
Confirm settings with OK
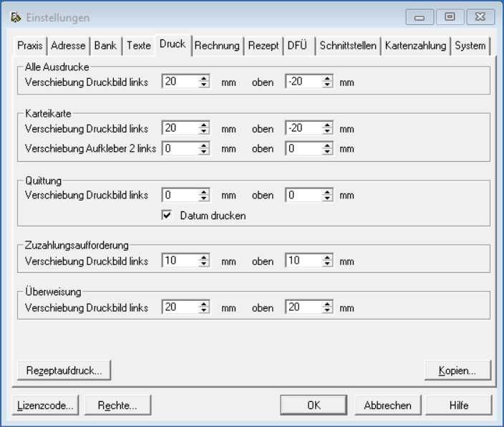pyautogui.click(x=314, y=405)
